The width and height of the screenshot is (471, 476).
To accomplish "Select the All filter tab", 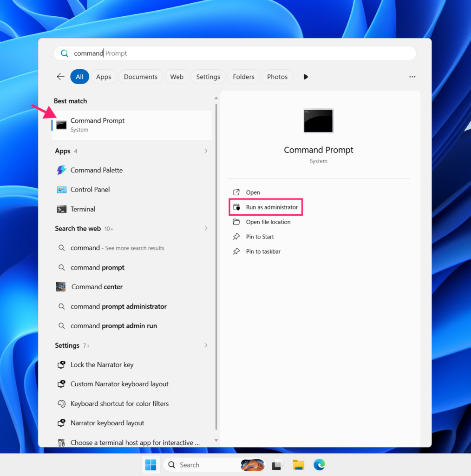I will point(79,77).
